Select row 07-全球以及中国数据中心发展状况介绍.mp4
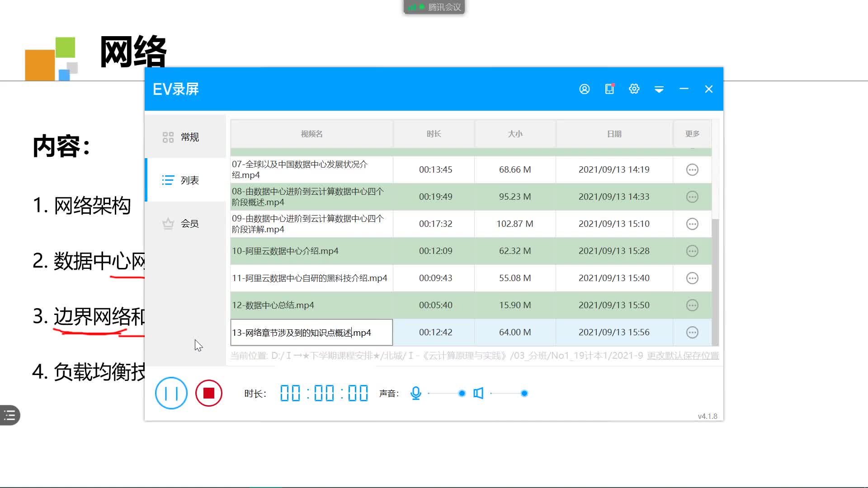This screenshot has height=488, width=868. tap(471, 169)
